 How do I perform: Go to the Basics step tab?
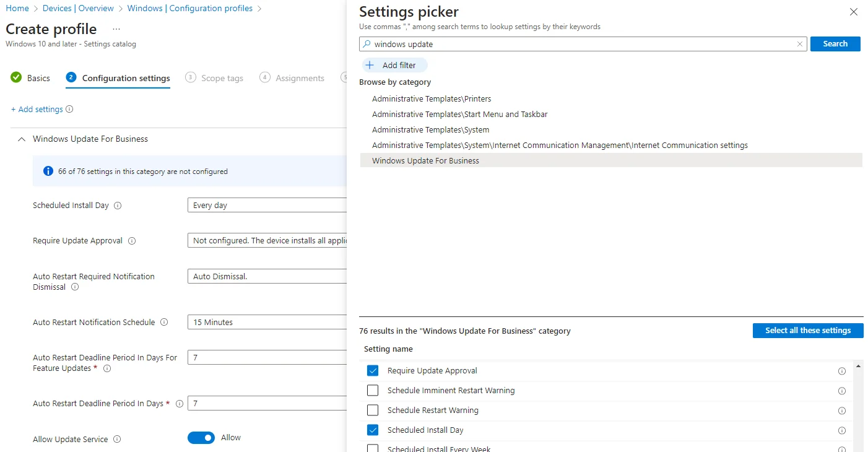pos(30,78)
